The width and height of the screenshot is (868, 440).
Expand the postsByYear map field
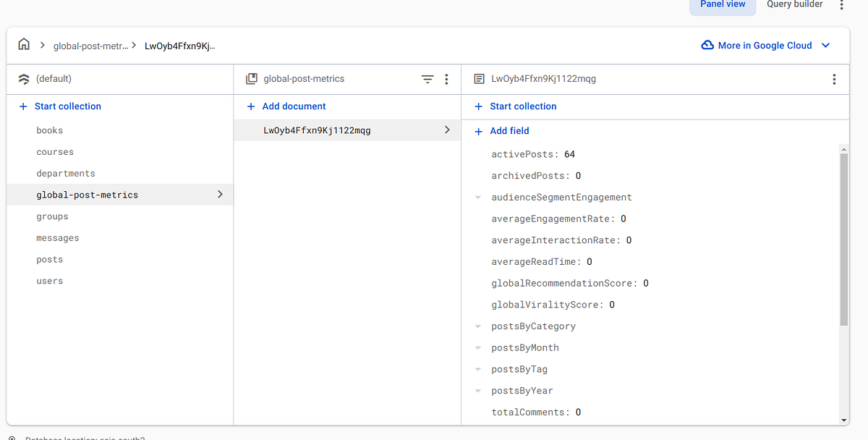coord(478,391)
